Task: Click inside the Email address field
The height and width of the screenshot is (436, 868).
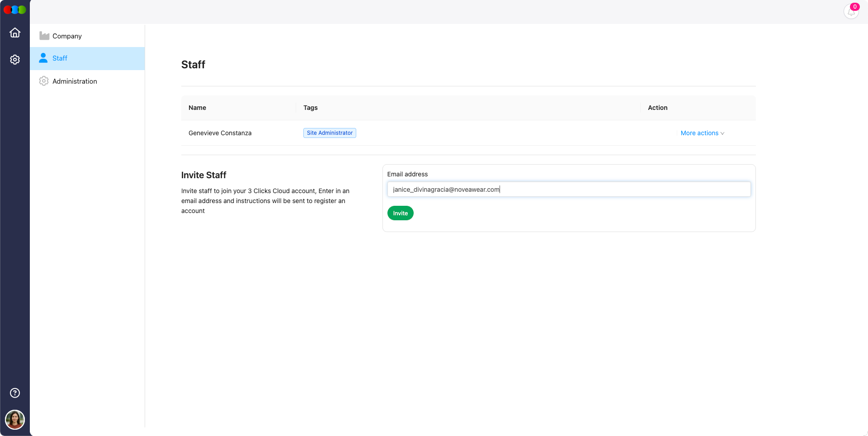Action: click(568, 189)
